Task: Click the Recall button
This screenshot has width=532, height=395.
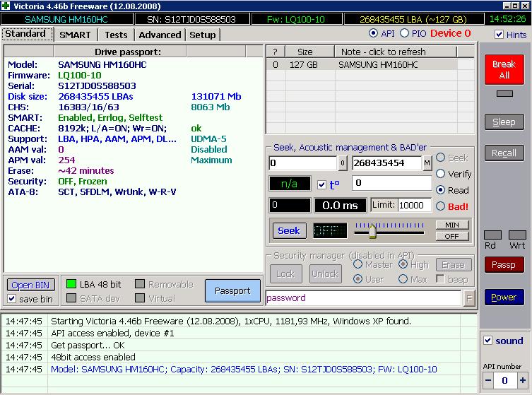Action: (504, 153)
